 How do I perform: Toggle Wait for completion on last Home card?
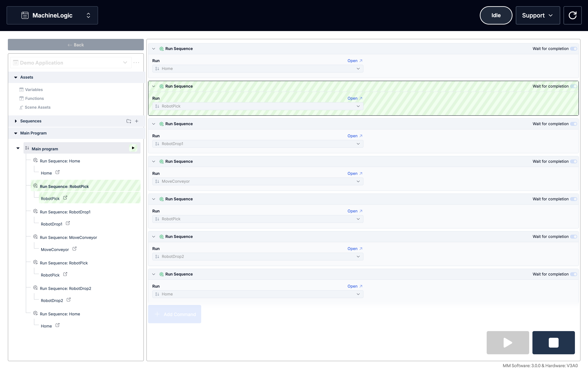point(574,274)
